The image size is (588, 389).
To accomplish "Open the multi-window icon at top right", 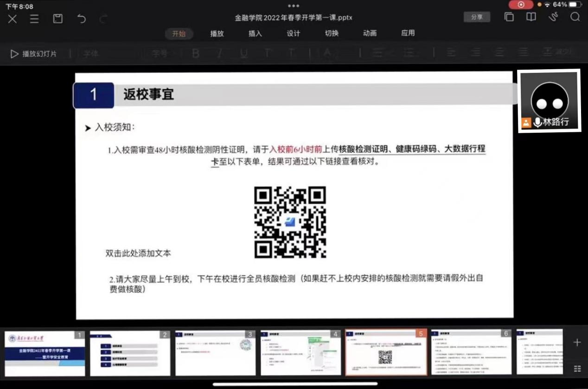I will coord(509,17).
